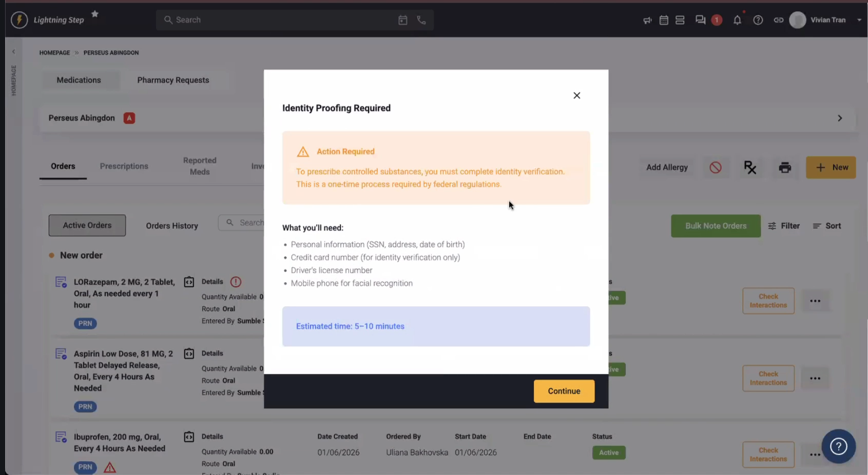Close the Identity Proofing Required dialog
This screenshot has width=868, height=475.
coord(576,95)
